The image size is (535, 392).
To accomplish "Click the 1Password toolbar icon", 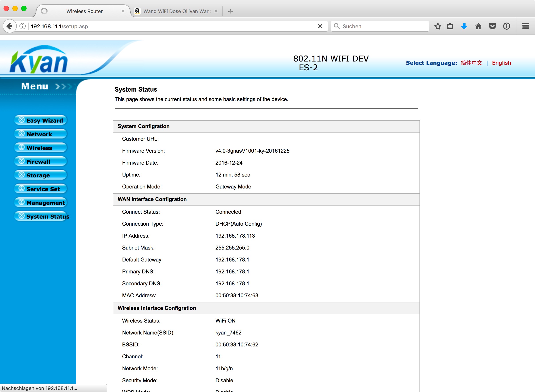I will click(506, 26).
